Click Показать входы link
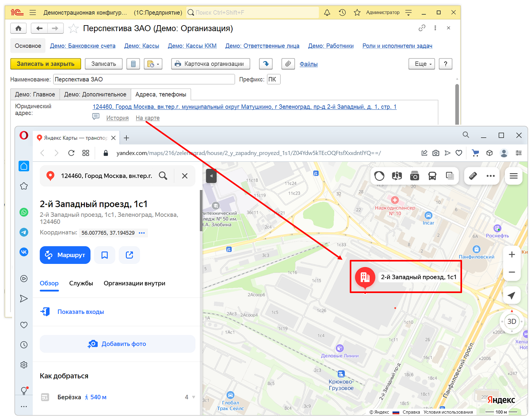The image size is (532, 420). [81, 312]
